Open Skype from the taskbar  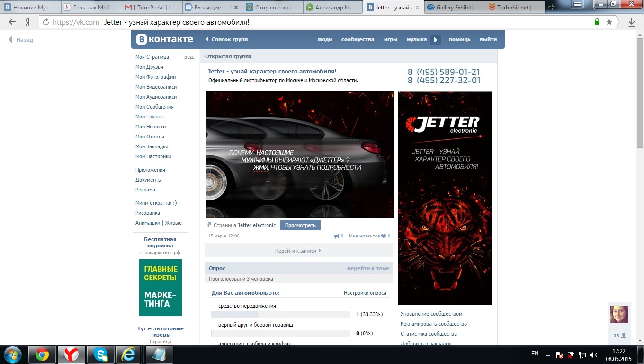tap(100, 355)
